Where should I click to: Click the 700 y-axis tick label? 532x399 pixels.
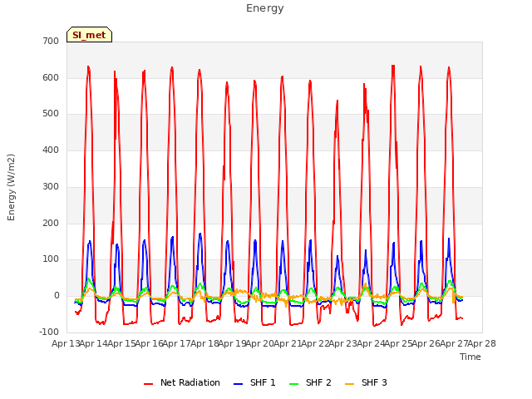(51, 41)
